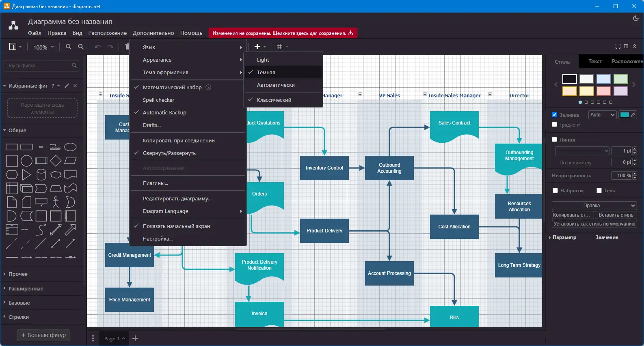
Task: Enable the Линия checkbox
Action: [x=555, y=140]
